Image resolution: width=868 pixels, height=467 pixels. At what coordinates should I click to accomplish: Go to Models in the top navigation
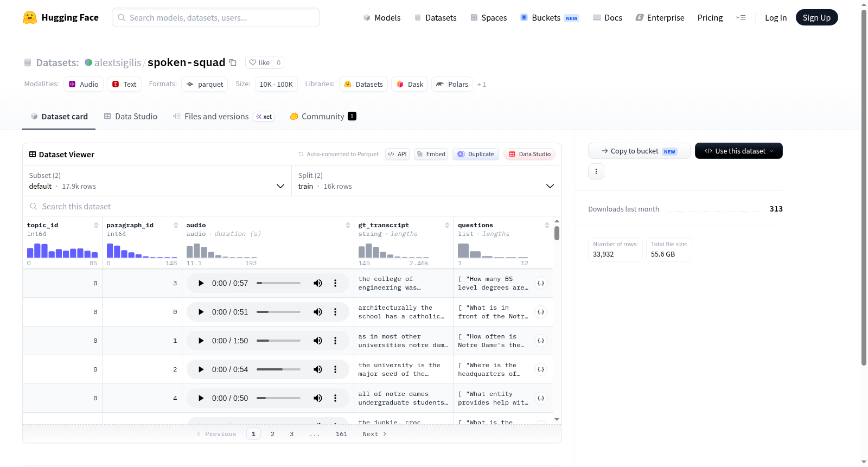(x=382, y=18)
